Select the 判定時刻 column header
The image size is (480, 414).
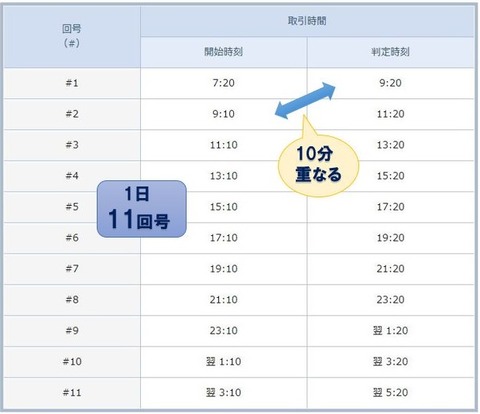390,52
